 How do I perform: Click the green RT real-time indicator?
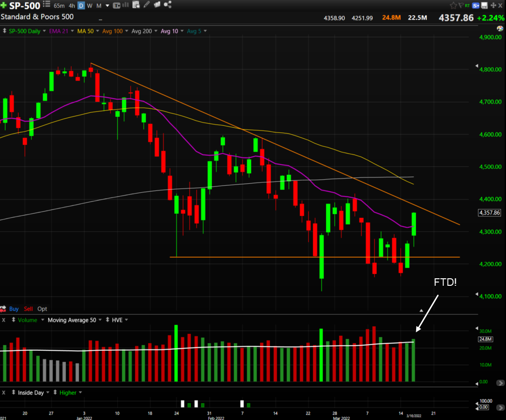tap(467, 6)
